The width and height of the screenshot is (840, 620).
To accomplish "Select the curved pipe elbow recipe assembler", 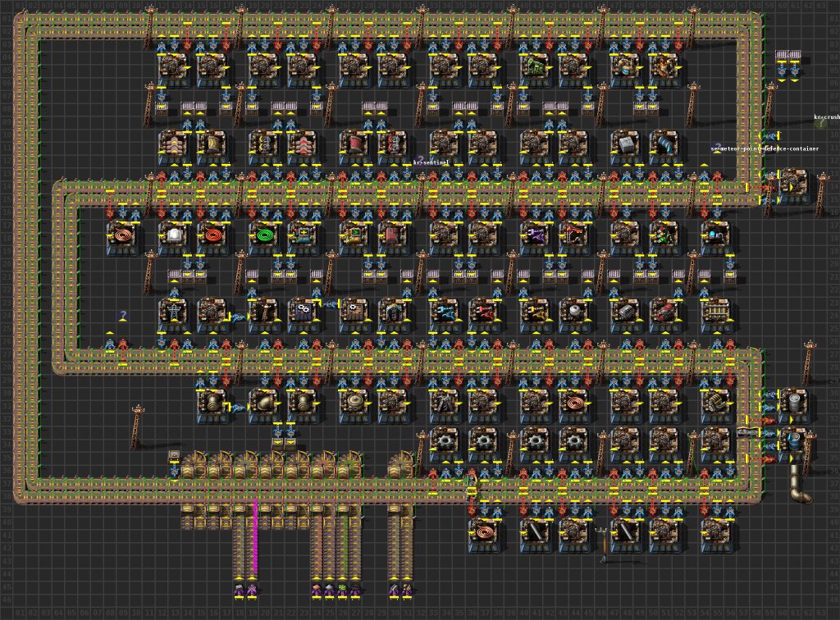I will click(x=264, y=404).
